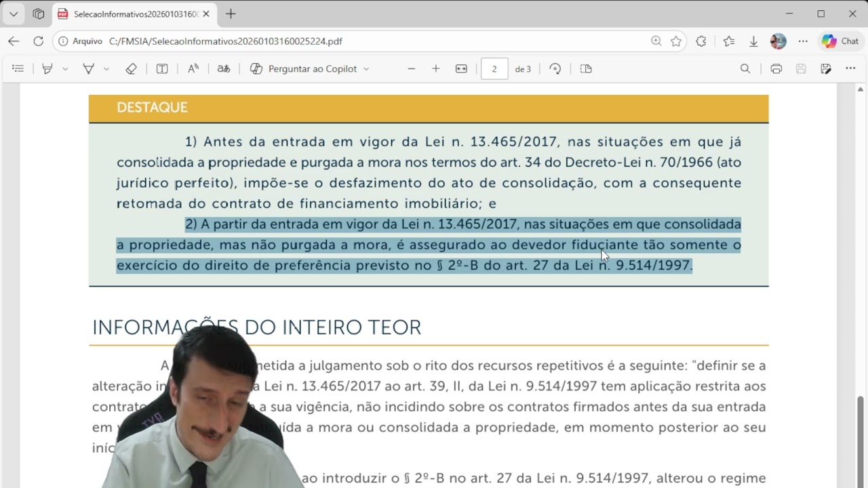Select the PDF draw tool
868x488 pixels.
tap(88, 68)
